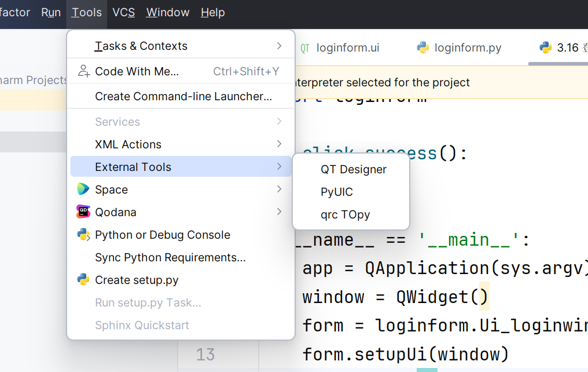
Task: Click the '__main__' string in code
Action: coord(468,240)
